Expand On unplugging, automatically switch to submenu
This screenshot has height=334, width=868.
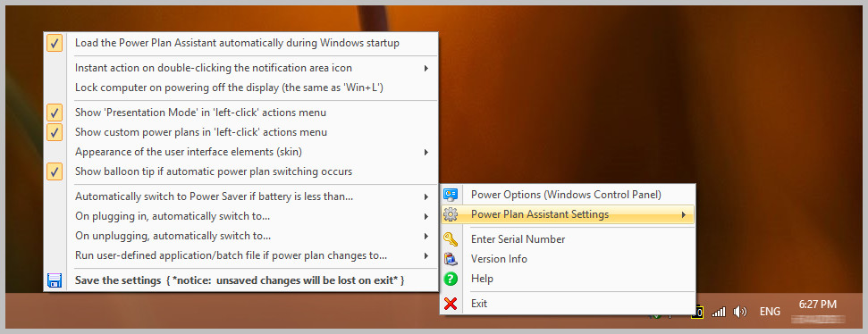(240, 236)
